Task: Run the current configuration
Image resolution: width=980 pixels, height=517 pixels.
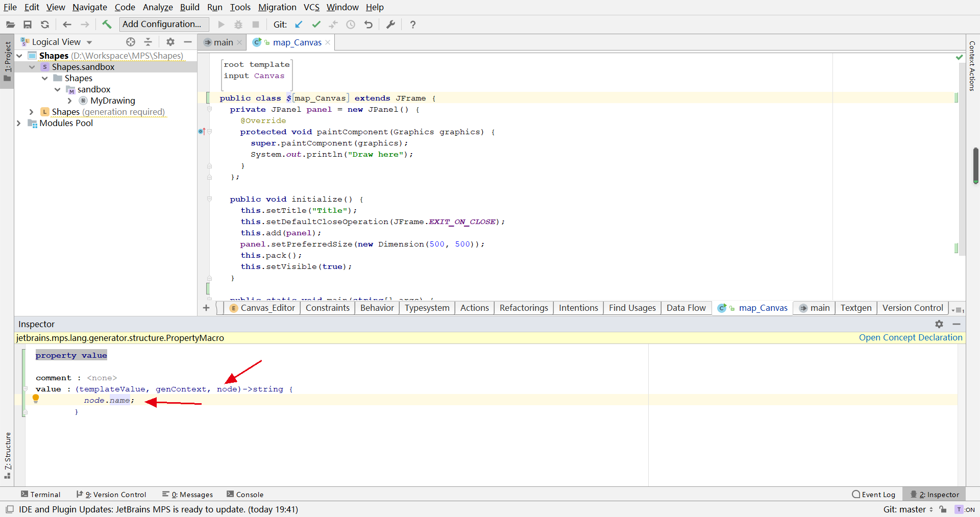Action: (x=221, y=24)
